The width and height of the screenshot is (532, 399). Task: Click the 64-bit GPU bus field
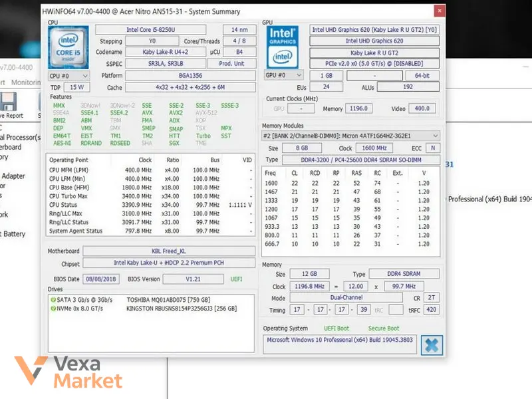(x=422, y=76)
